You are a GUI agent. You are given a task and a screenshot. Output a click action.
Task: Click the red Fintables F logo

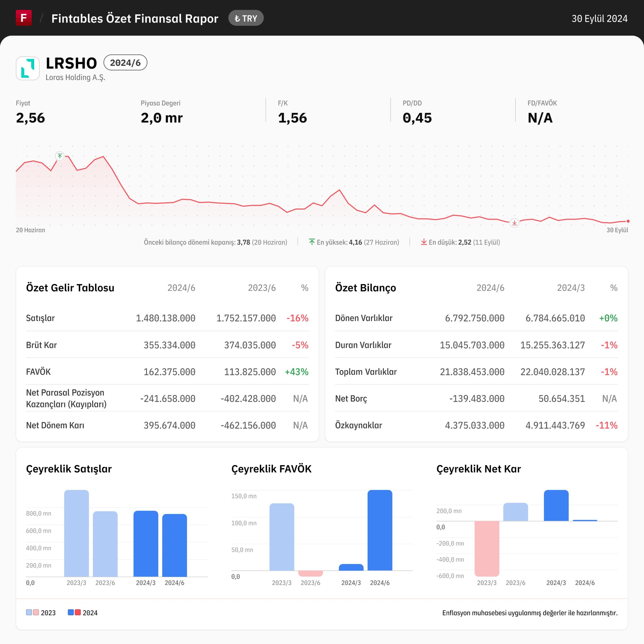click(x=24, y=18)
